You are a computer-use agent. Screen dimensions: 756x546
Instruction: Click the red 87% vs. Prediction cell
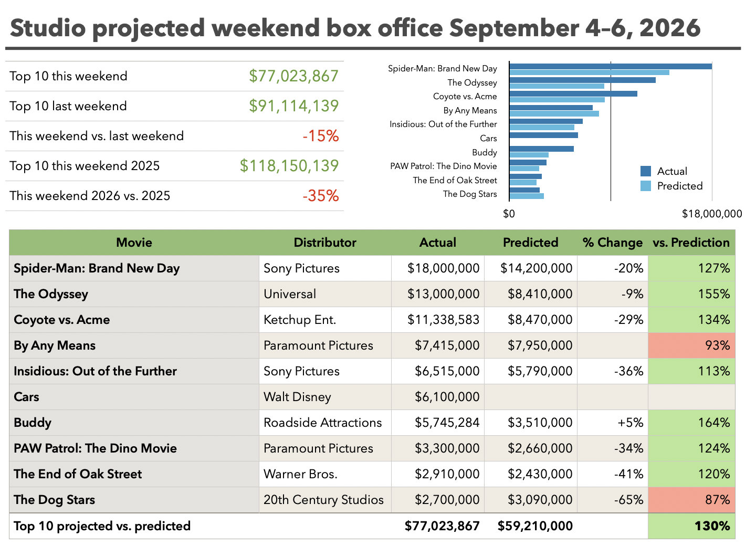coord(691,500)
